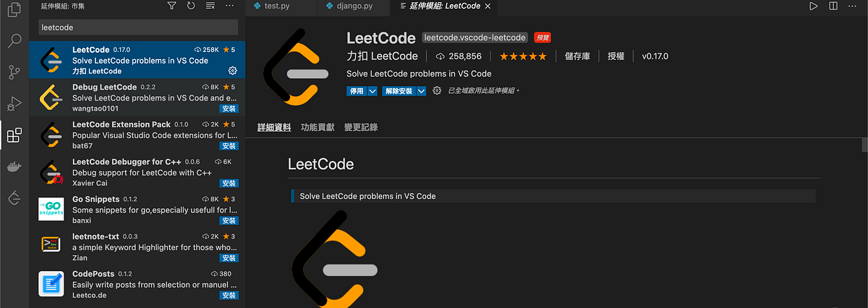Click LeetCode Extension Pack logo
Viewport: 868px width, 308px height.
point(51,135)
